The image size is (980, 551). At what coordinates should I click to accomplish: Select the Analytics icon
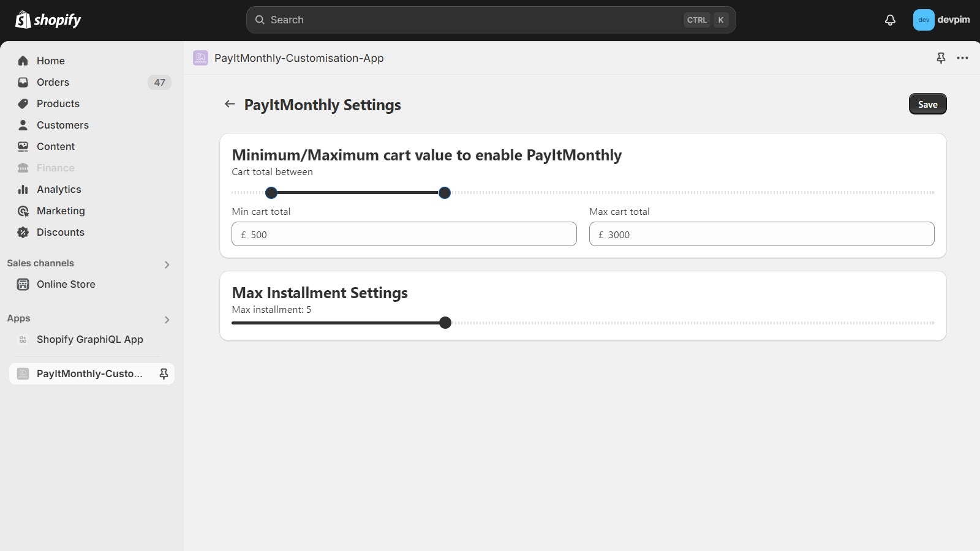pos(23,189)
